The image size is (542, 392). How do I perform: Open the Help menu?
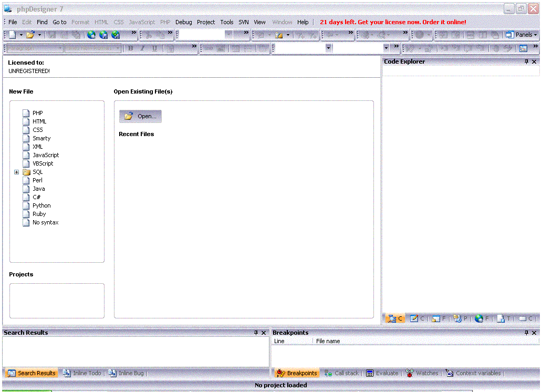(303, 22)
